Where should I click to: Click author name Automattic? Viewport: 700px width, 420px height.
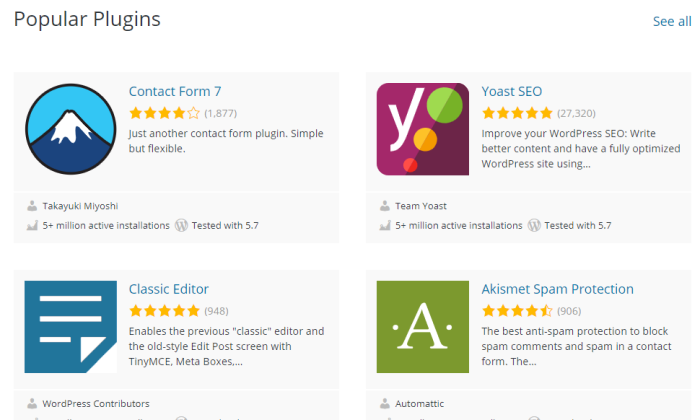coord(420,403)
